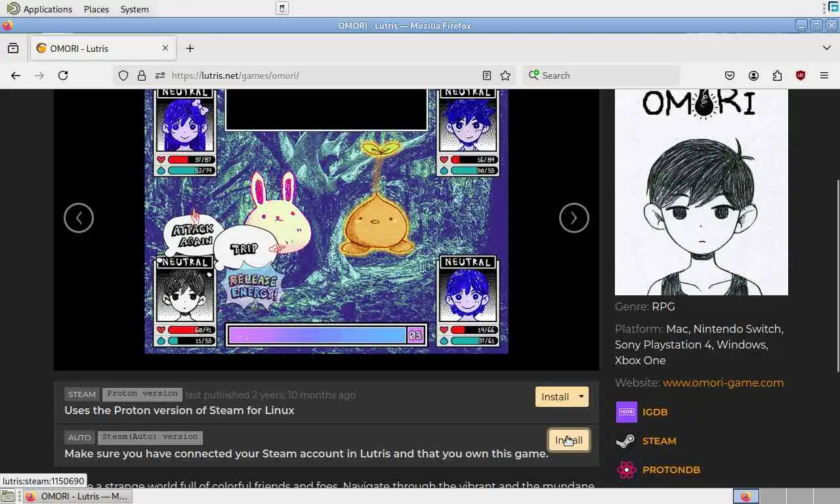Open the extensions puzzle icon
The image size is (840, 504).
coord(777,75)
